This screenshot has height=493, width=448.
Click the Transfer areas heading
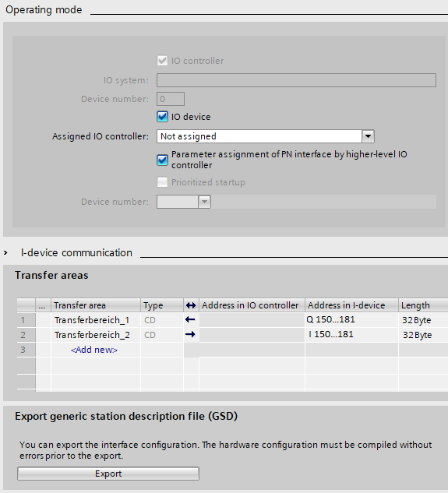click(x=51, y=275)
